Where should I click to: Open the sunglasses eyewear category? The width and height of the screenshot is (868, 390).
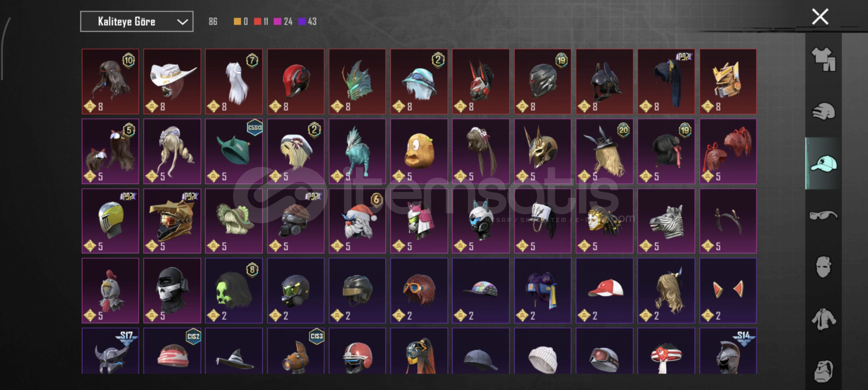(823, 216)
